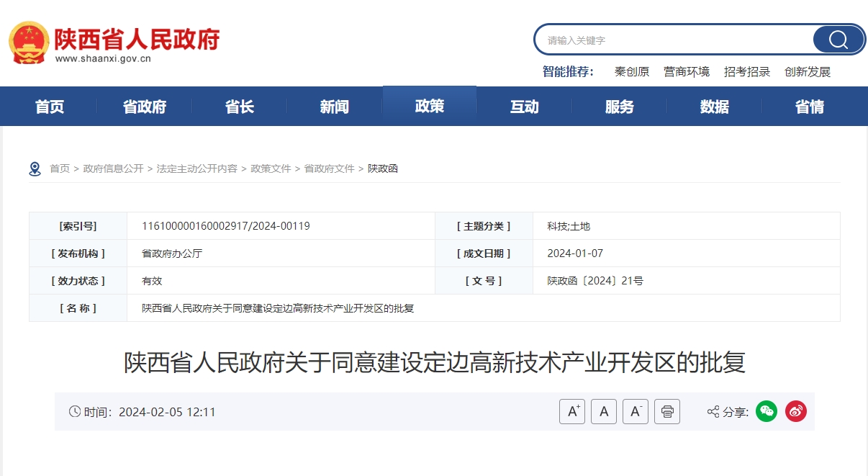This screenshot has width=868, height=476.
Task: Open the 数据 navigation item
Action: point(715,107)
